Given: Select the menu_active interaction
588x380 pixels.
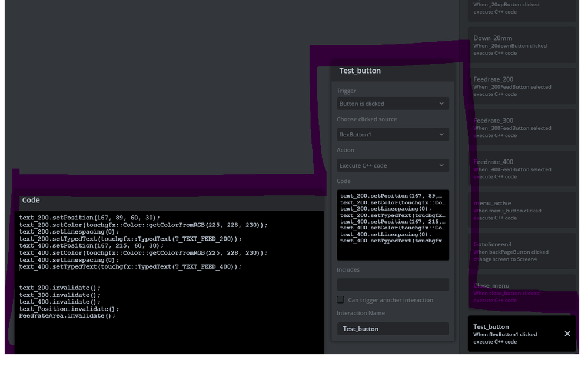Looking at the screenshot, I should 521,210.
